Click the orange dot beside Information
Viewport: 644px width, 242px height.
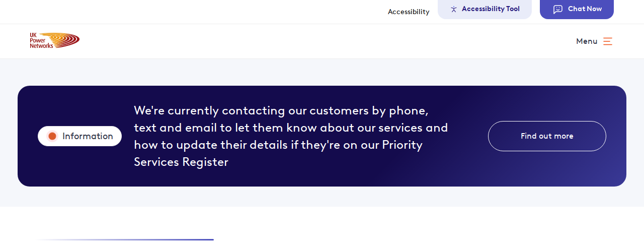coord(52,136)
